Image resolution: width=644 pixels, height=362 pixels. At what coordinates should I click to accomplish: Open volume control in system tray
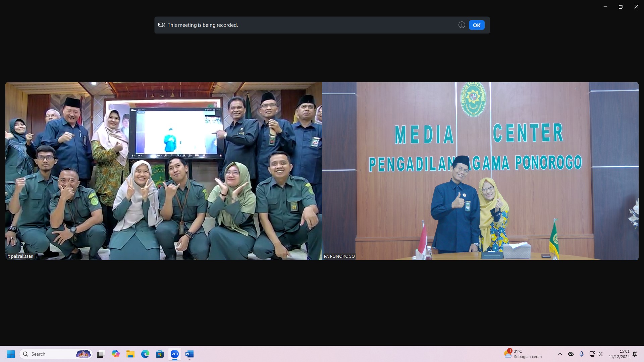pos(600,354)
